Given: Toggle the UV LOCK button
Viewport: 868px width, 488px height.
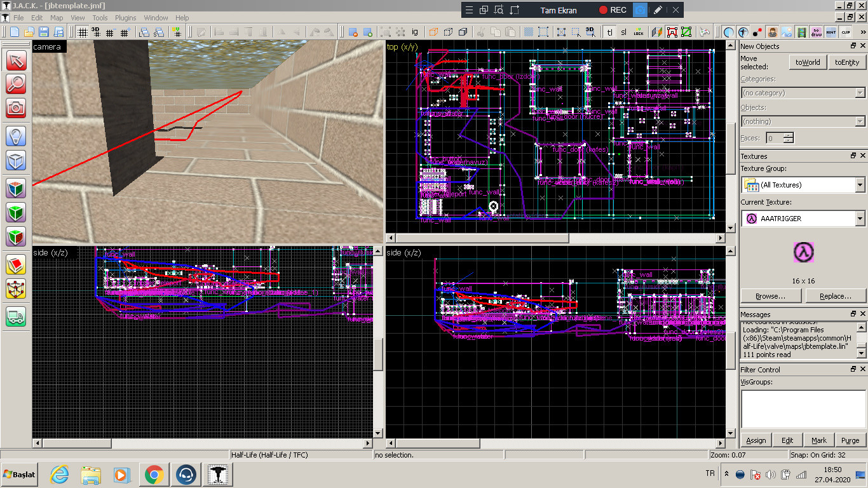Looking at the screenshot, I should click(639, 32).
